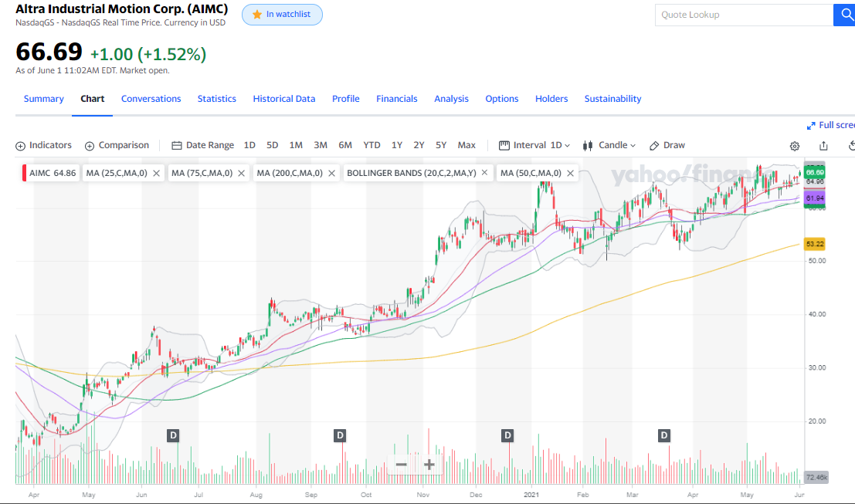Zoom out with the minus button
Viewport: 855px width, 504px height.
(x=402, y=465)
